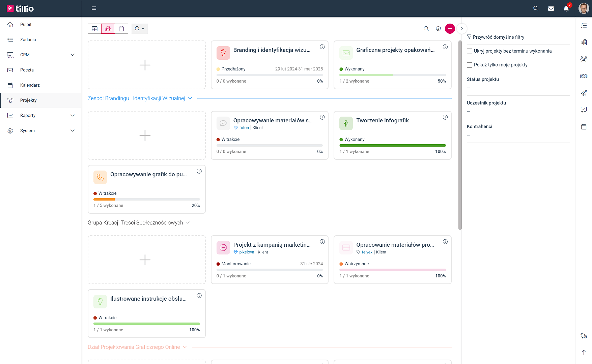Check Pokaż tylko moje projekty
The width and height of the screenshot is (592, 364).
(x=469, y=65)
